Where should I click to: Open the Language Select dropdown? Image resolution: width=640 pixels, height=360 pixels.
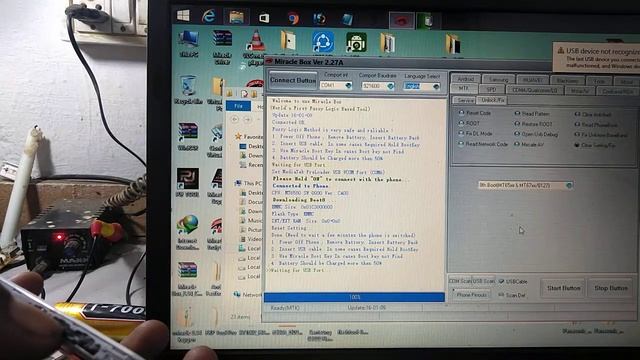436,87
